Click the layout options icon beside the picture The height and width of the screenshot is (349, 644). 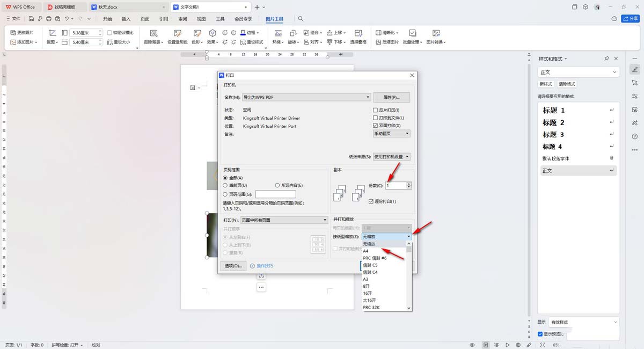click(193, 88)
